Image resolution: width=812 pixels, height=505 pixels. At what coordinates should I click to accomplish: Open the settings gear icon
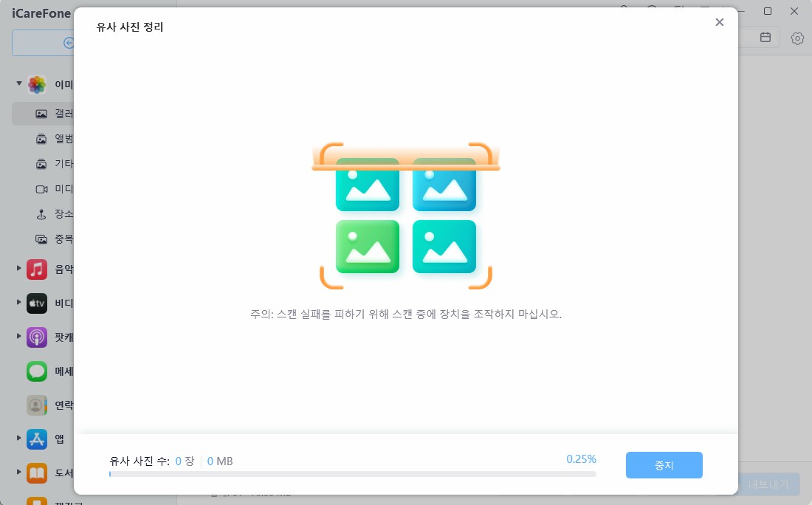click(x=797, y=38)
